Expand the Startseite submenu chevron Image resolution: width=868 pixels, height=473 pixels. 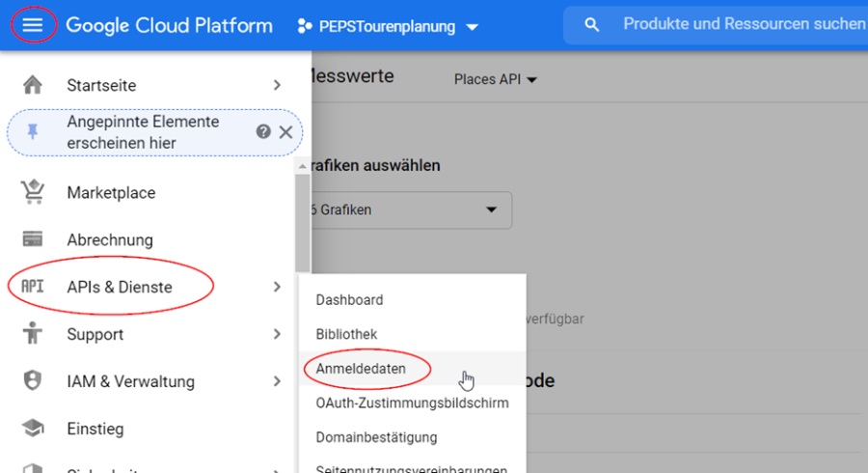277,85
